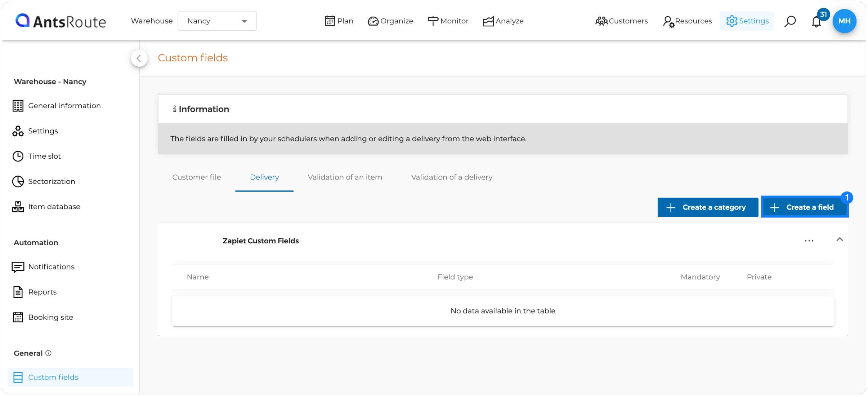The image size is (868, 397).
Task: Open the Warehouse Nancy dropdown
Action: (217, 21)
